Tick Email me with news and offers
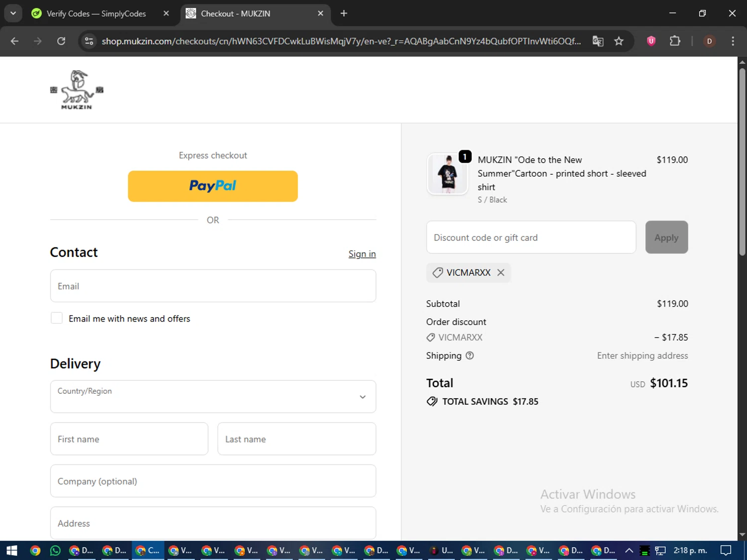Image resolution: width=747 pixels, height=560 pixels. [x=57, y=319]
